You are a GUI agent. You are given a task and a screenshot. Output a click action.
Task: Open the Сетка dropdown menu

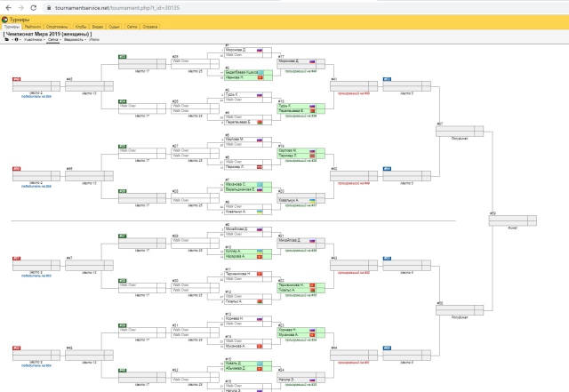54,40
